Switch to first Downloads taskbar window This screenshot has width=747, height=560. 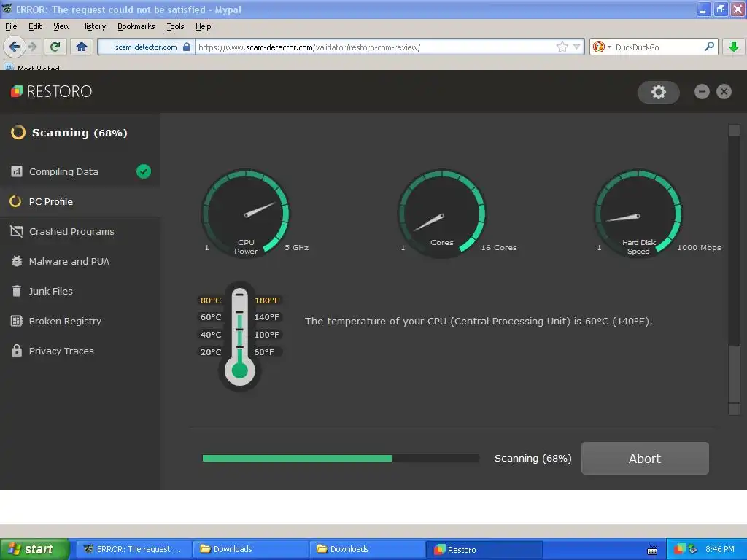(251, 549)
